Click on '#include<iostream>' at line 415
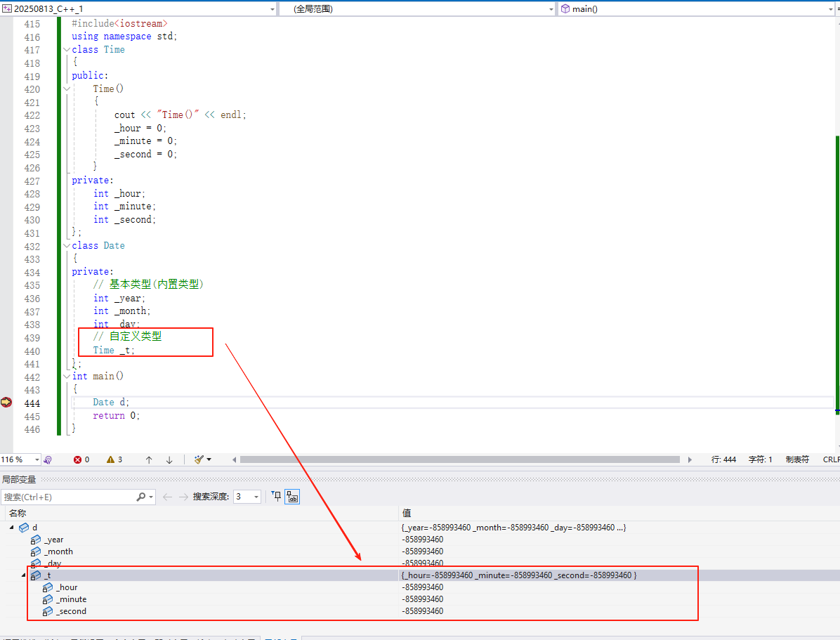 [119, 23]
